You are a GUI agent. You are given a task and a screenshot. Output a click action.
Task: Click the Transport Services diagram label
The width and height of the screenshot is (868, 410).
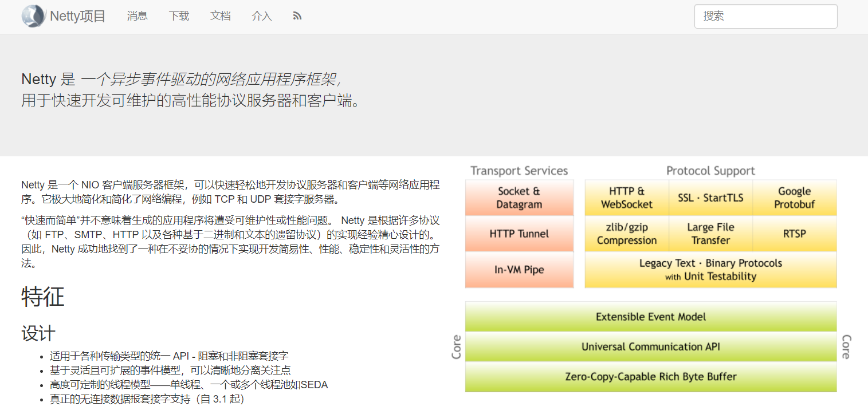(519, 171)
